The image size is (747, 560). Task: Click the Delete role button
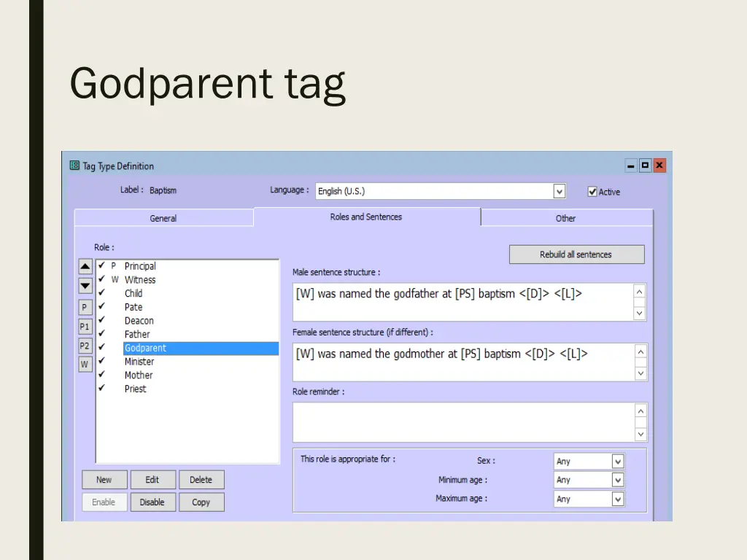tap(201, 480)
